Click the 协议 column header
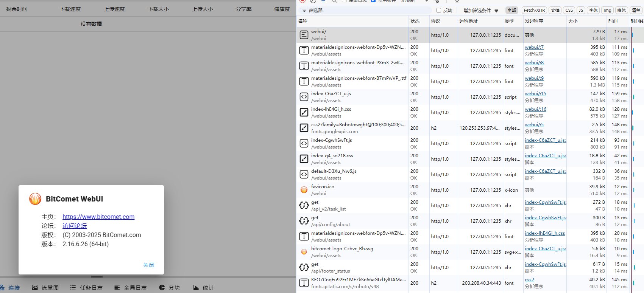Viewport: 644px width, 293px height. [443, 21]
